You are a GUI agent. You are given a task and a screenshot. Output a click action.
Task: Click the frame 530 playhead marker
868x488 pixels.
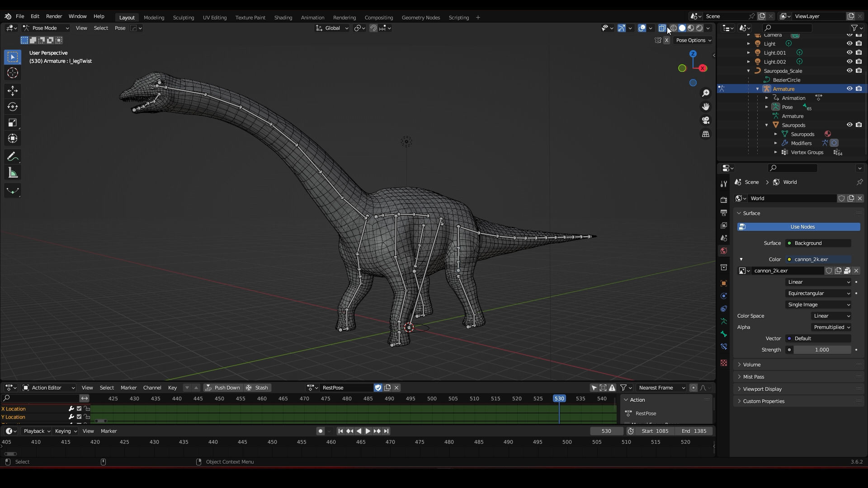[x=559, y=399]
